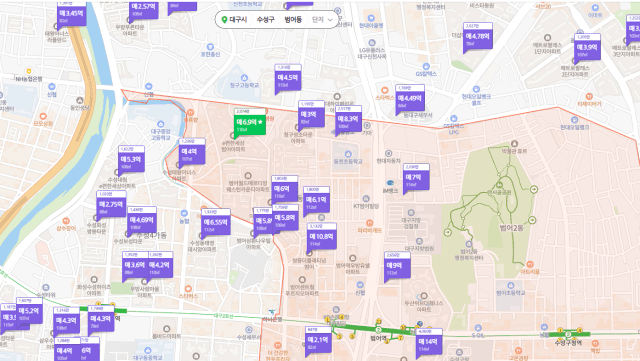
Task: Click the 범어역 station label
Action: click(x=378, y=338)
